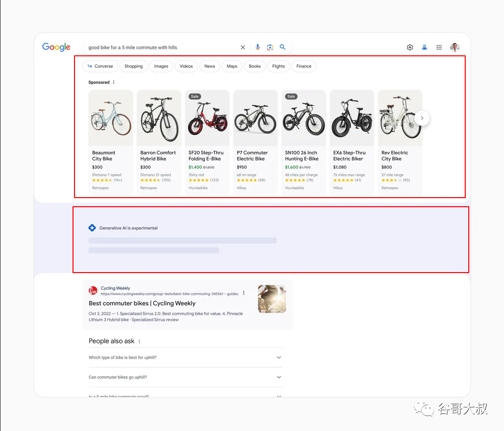Screen dimensions: 504x431
Task: Click the Sale badge on the SF20 bike
Action: coord(194,97)
